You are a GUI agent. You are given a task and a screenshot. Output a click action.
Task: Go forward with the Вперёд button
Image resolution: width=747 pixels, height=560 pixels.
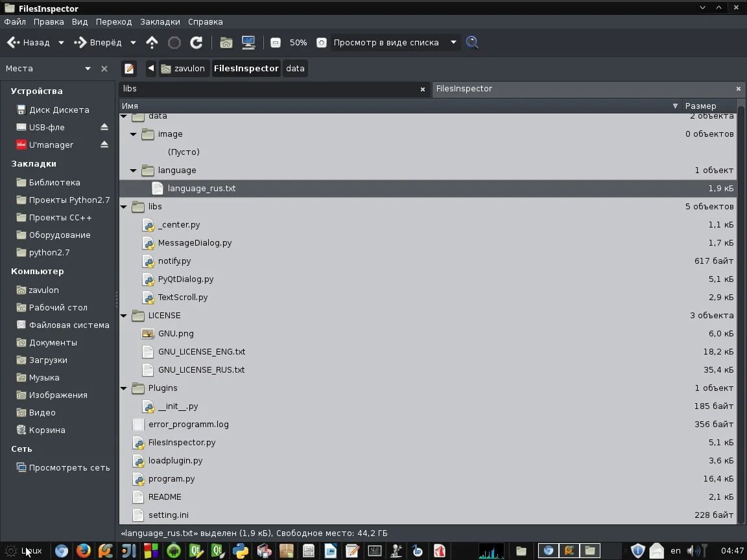coord(98,42)
